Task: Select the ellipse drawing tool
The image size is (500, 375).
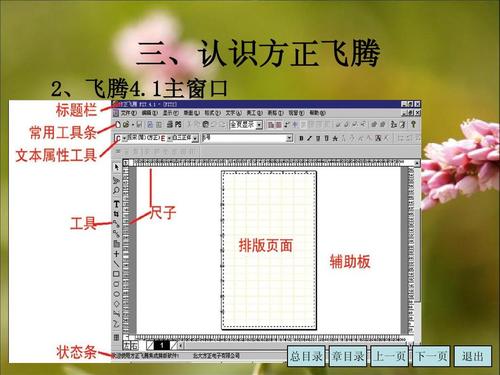Action: [116, 294]
